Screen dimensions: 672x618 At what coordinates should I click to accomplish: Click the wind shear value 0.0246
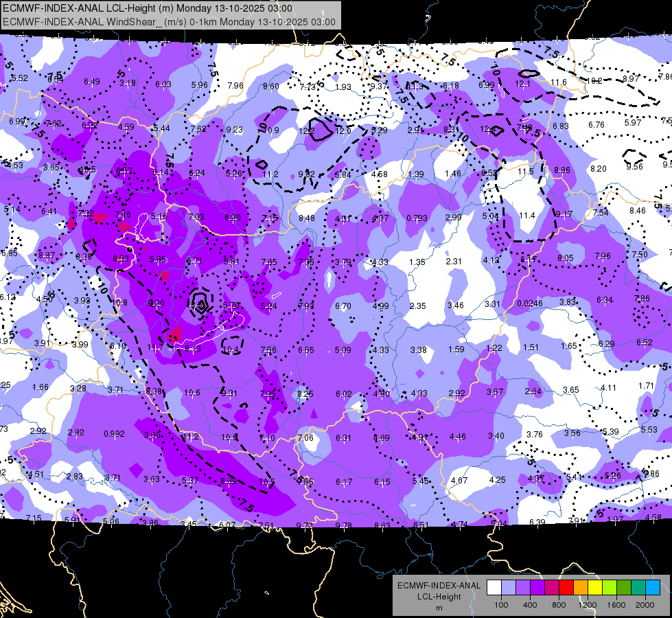(530, 304)
